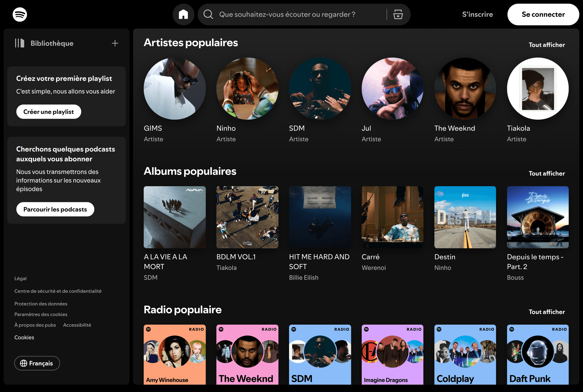Show all popular artists with Tout afficher
This screenshot has width=583, height=392.
[x=547, y=45]
